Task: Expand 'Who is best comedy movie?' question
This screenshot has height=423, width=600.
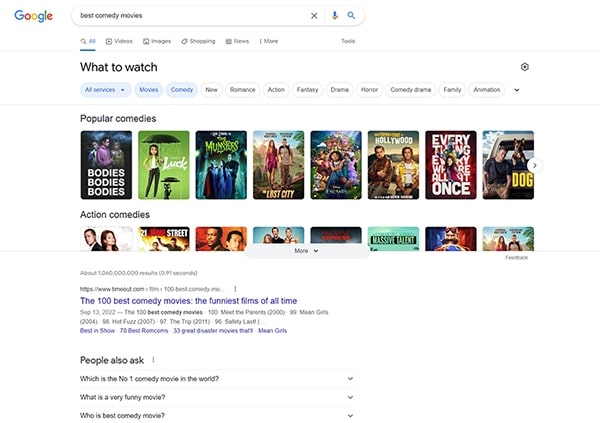Action: tap(217, 416)
